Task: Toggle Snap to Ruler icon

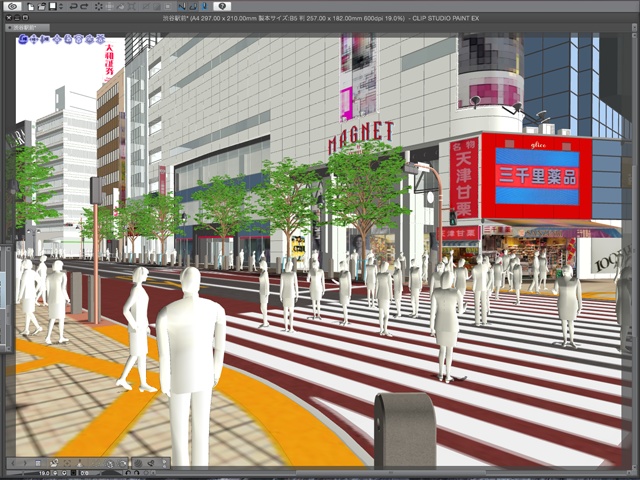Action: pyautogui.click(x=182, y=7)
